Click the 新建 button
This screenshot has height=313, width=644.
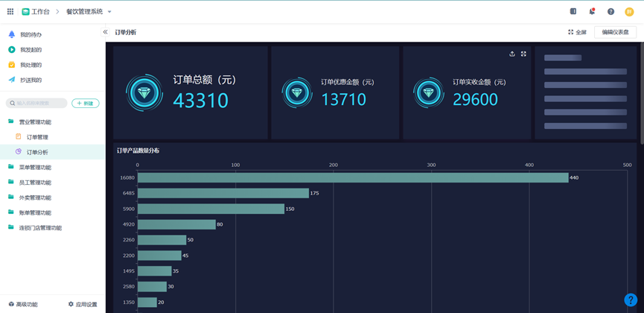[85, 103]
